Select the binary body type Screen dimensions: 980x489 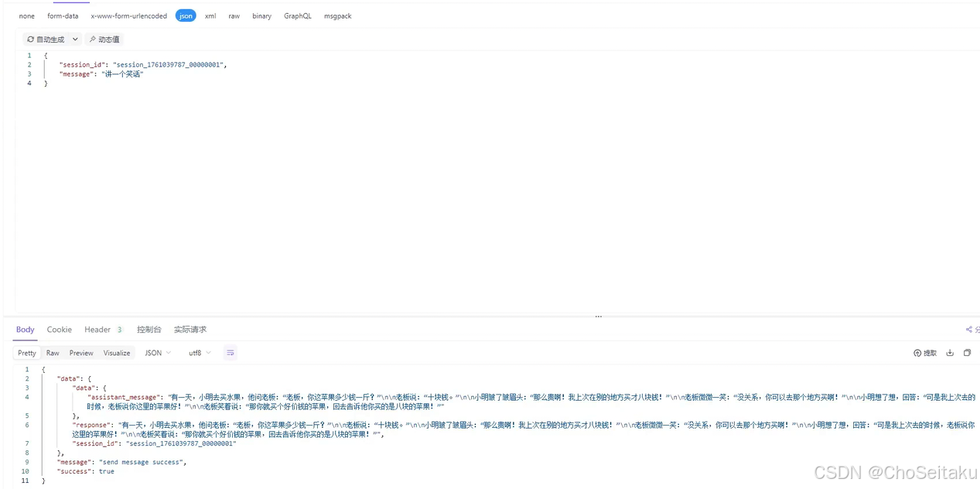pos(261,15)
